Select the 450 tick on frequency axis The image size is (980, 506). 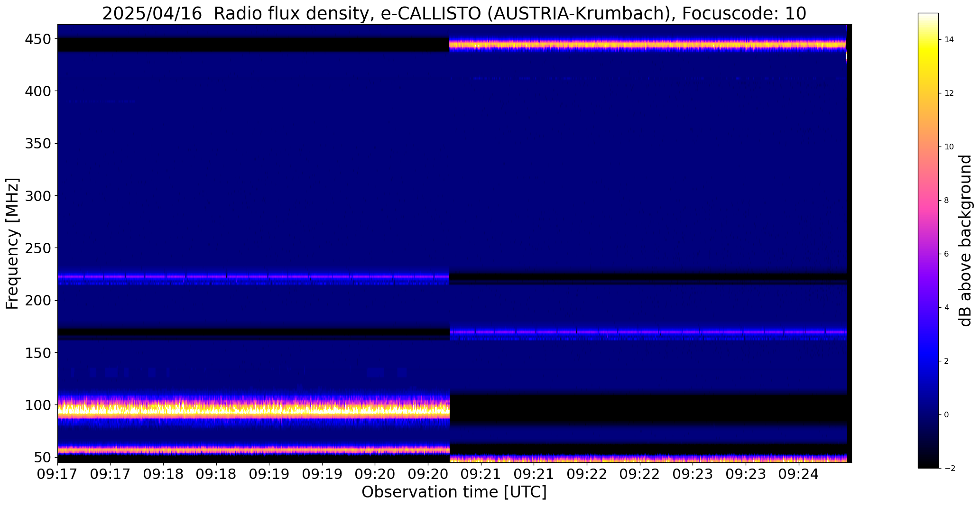[37, 39]
